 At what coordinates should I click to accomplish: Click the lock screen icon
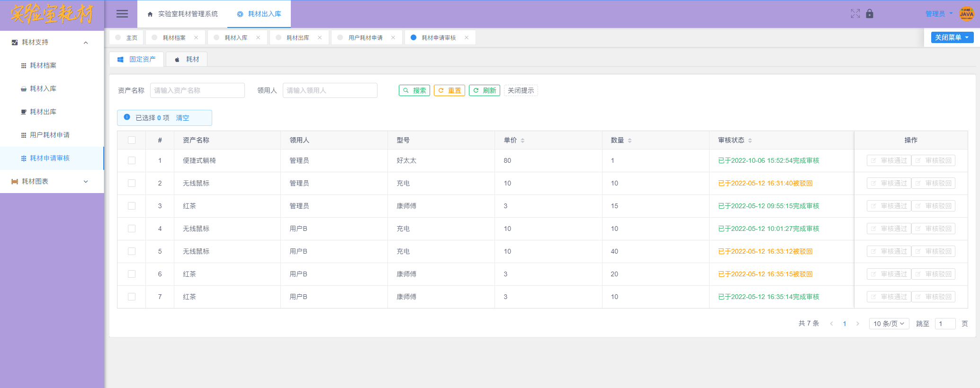click(870, 14)
